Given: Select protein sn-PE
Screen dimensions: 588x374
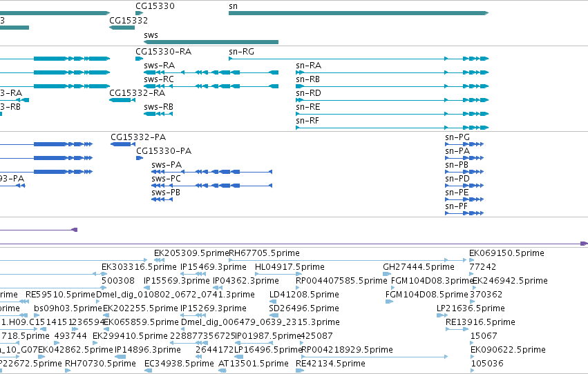Looking at the screenshot, I should [x=464, y=199].
